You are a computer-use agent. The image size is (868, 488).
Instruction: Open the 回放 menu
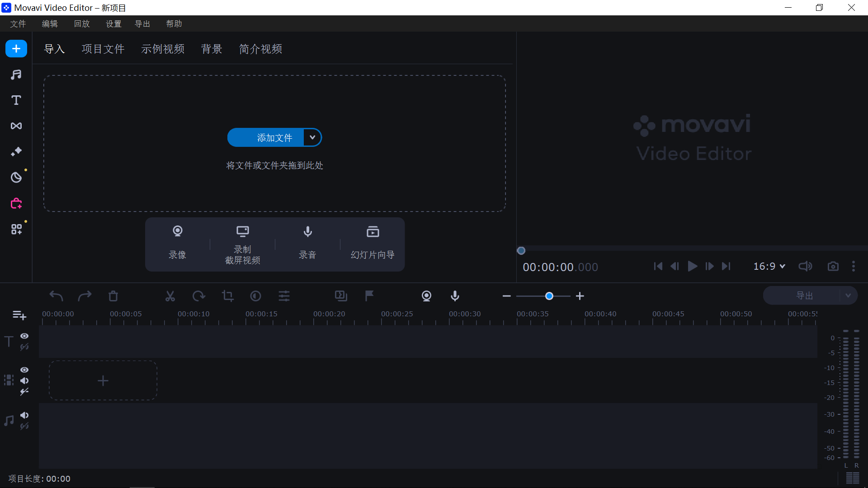[82, 24]
